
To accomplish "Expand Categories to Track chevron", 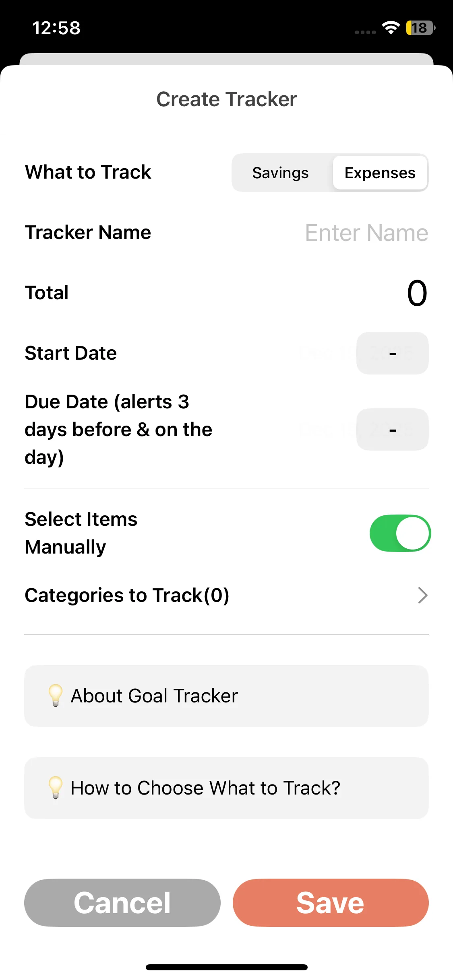I will tap(422, 595).
